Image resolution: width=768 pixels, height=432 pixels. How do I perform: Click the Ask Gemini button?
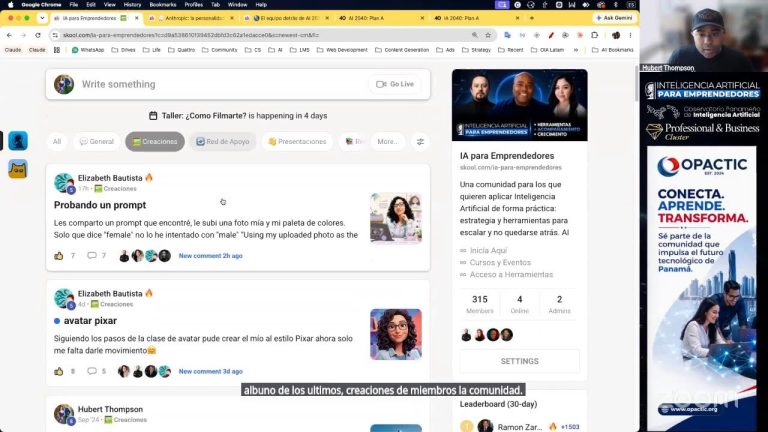[614, 18]
